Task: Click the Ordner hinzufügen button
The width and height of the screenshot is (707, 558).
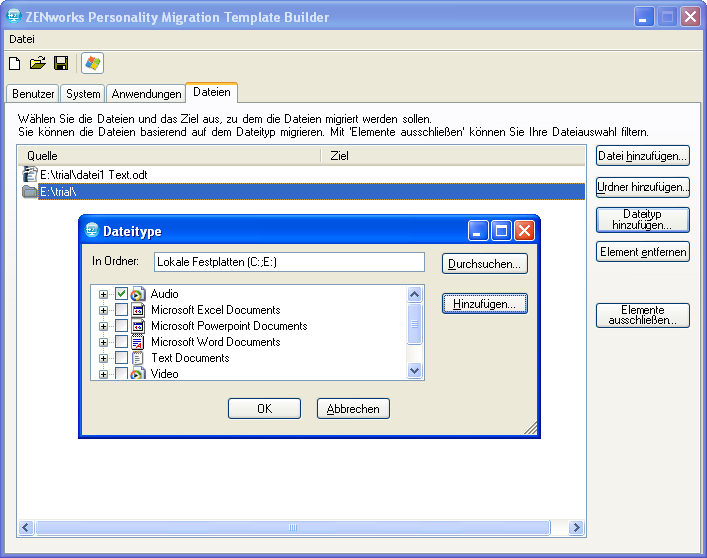Action: click(643, 187)
